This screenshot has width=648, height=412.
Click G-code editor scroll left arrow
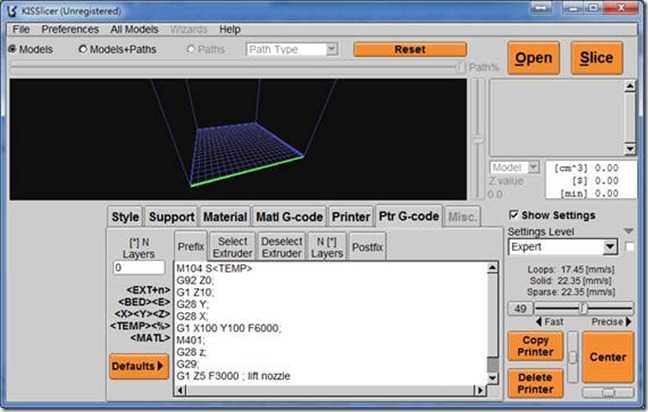(x=180, y=390)
